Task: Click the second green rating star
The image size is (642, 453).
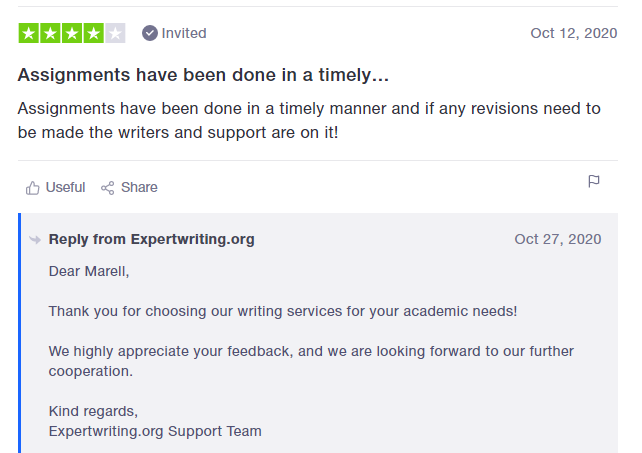Action: pos(51,33)
